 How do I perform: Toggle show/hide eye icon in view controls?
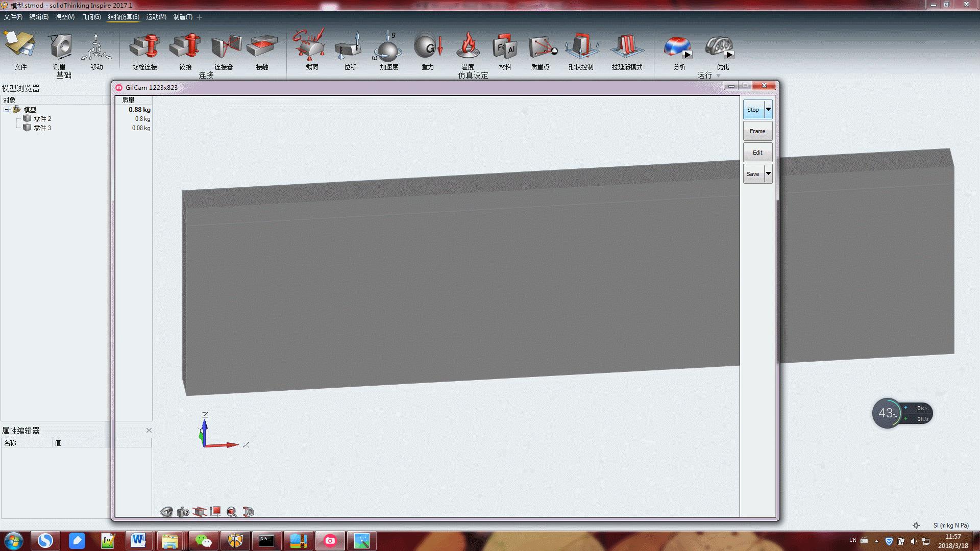[166, 512]
